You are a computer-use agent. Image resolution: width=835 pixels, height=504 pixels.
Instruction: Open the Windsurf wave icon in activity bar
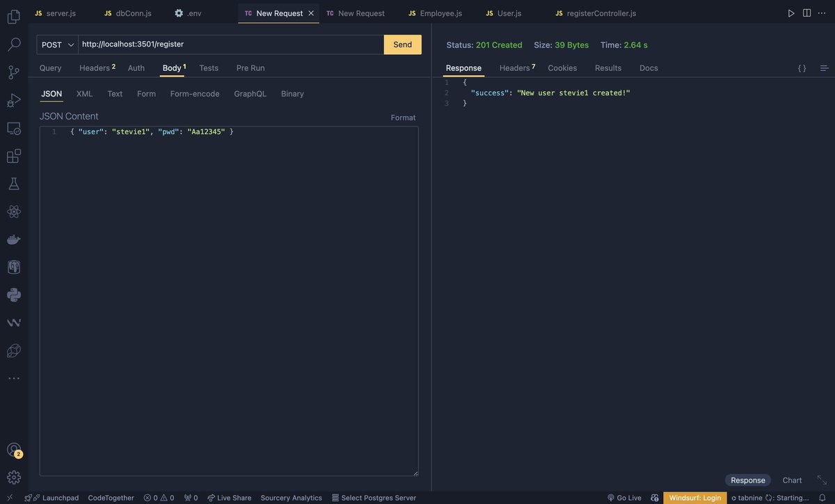(x=13, y=323)
